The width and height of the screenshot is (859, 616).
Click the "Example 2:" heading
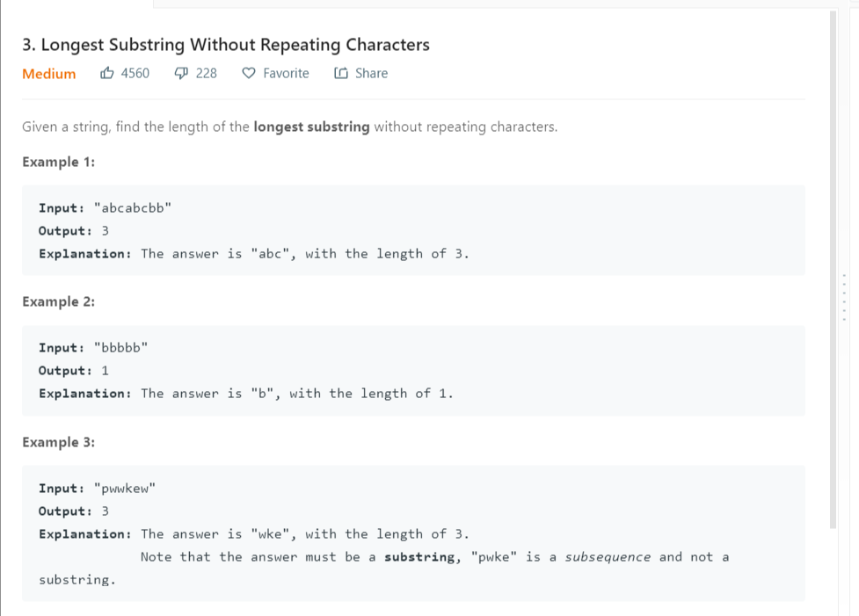pyautogui.click(x=59, y=301)
